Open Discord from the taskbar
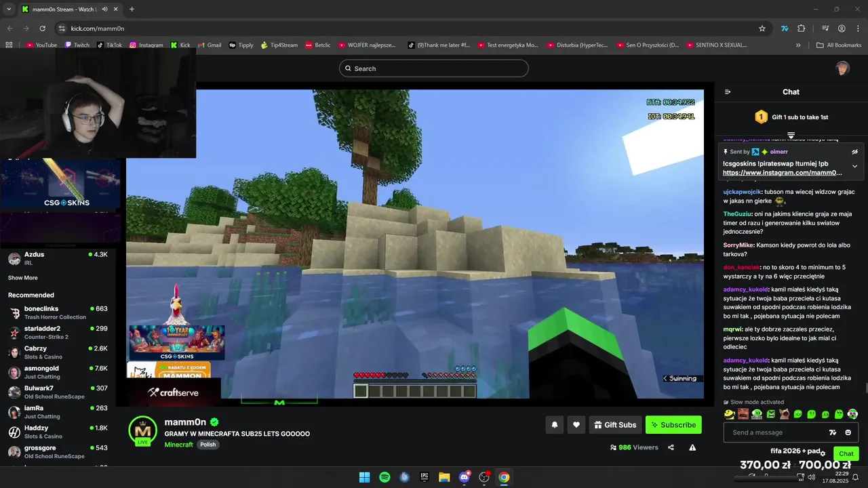The height and width of the screenshot is (488, 868). point(465,477)
